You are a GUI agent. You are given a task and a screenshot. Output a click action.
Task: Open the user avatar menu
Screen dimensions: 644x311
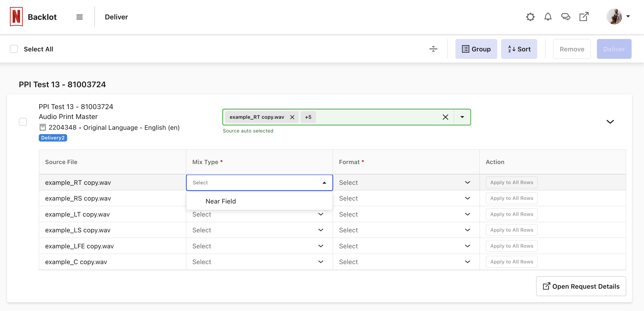(614, 16)
